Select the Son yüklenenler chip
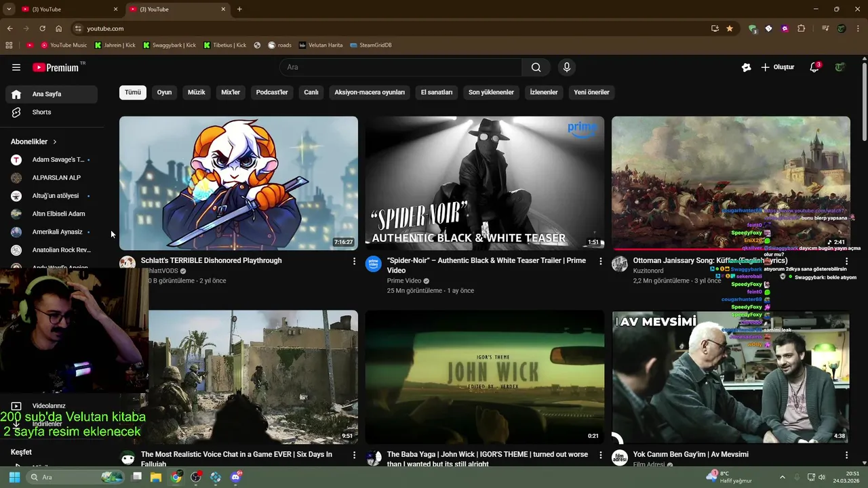Screen dimensions: 868x488 click(491, 92)
